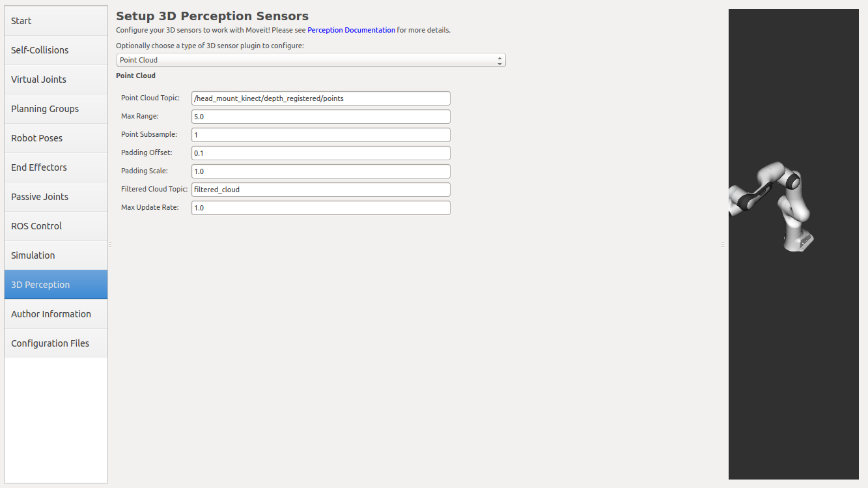This screenshot has height=488, width=868.
Task: Go to Planning Groups section
Action: (x=56, y=109)
